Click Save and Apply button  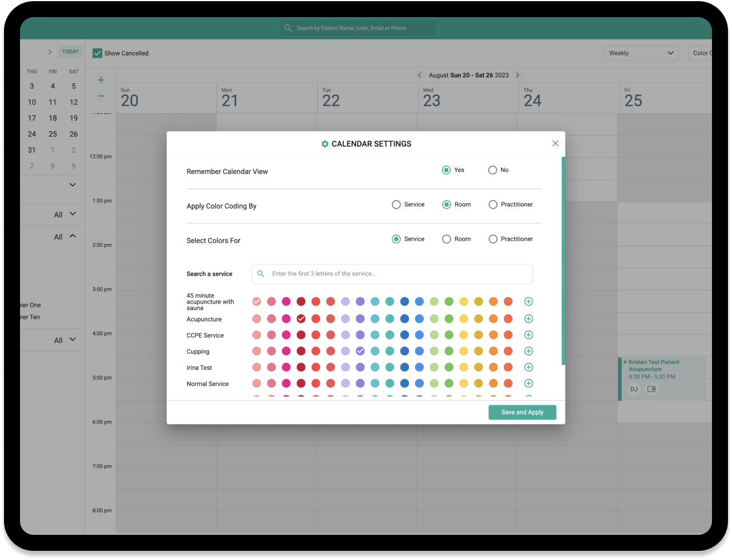pyautogui.click(x=522, y=412)
